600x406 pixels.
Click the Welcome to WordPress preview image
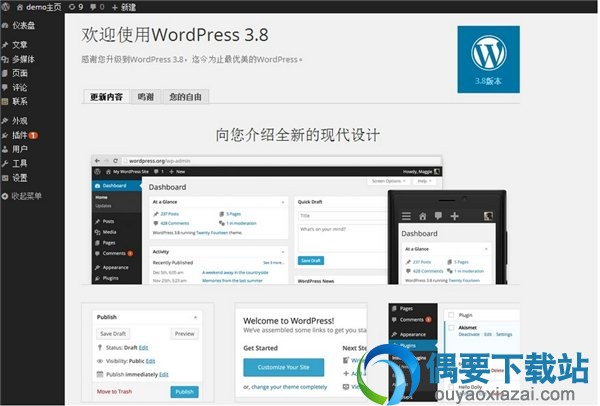click(x=302, y=354)
